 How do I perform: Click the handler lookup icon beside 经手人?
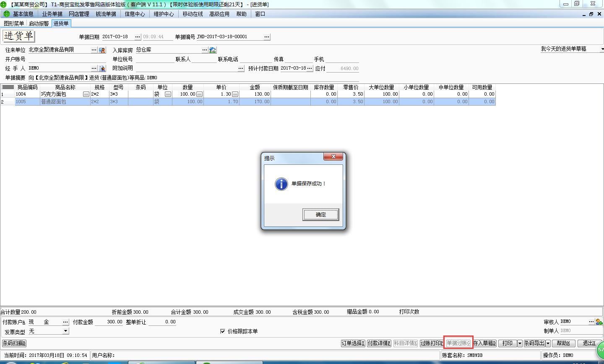pyautogui.click(x=102, y=68)
